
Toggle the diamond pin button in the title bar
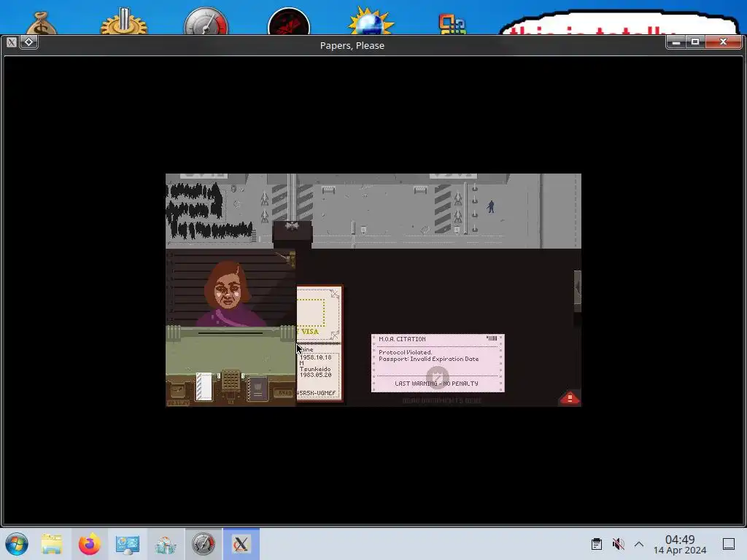(x=28, y=42)
